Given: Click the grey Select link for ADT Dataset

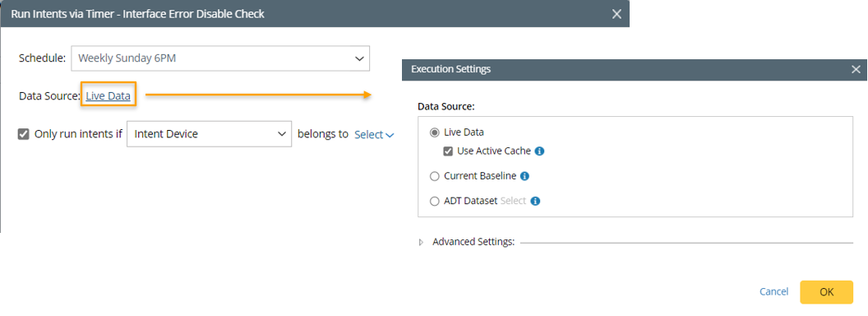Looking at the screenshot, I should pos(513,202).
